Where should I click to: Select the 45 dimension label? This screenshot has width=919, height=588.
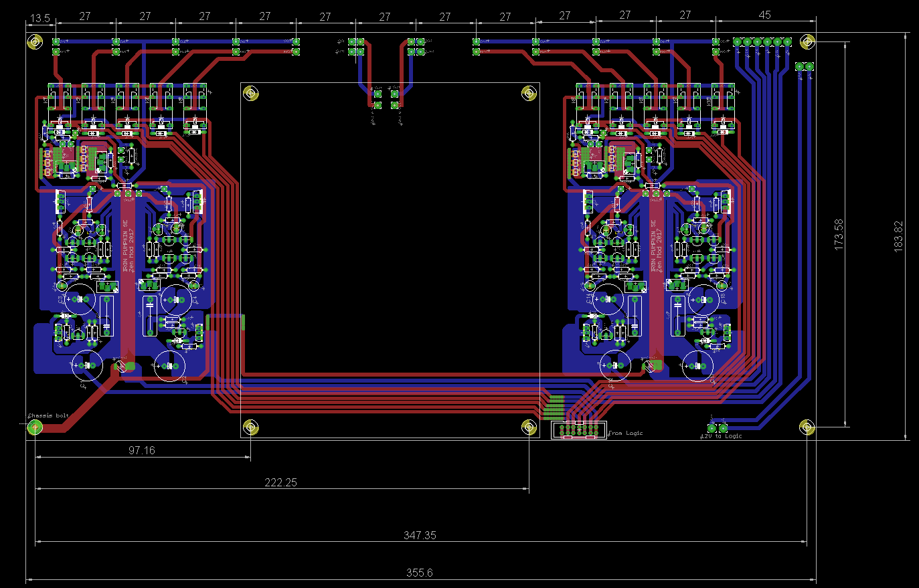click(x=764, y=15)
